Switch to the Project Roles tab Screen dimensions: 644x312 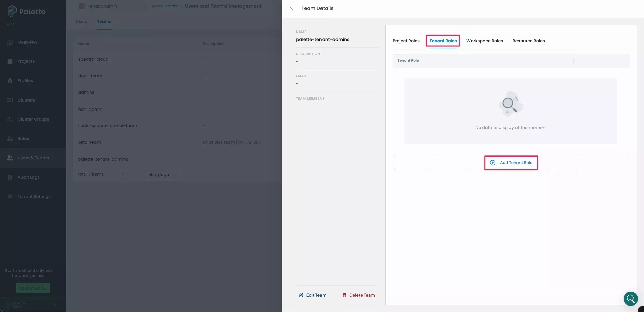[406, 41]
